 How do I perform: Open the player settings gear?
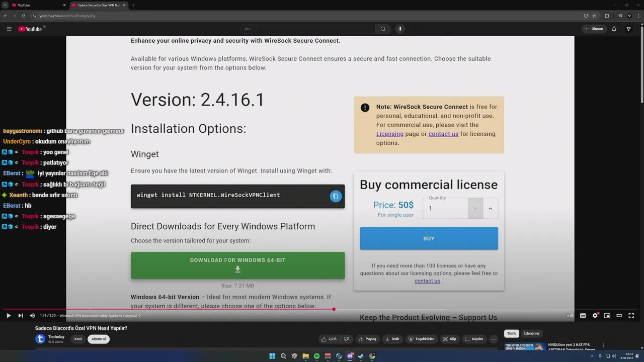coord(595,316)
